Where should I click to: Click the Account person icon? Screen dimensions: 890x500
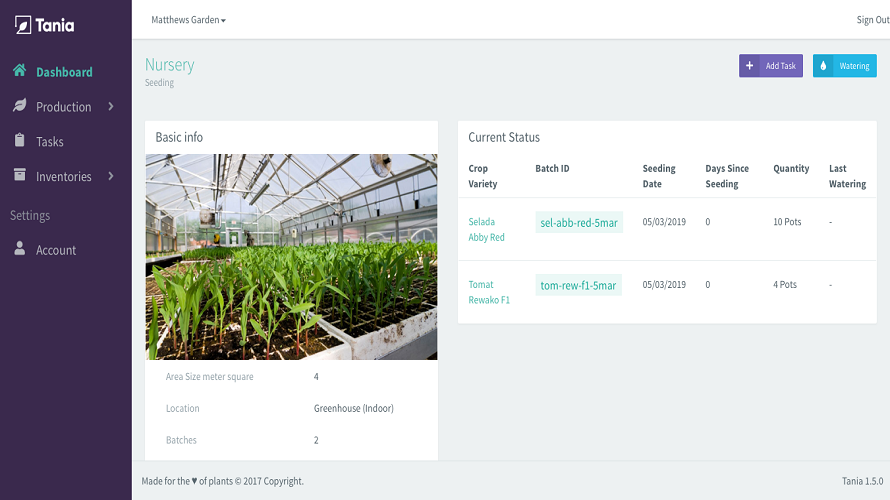pos(19,249)
